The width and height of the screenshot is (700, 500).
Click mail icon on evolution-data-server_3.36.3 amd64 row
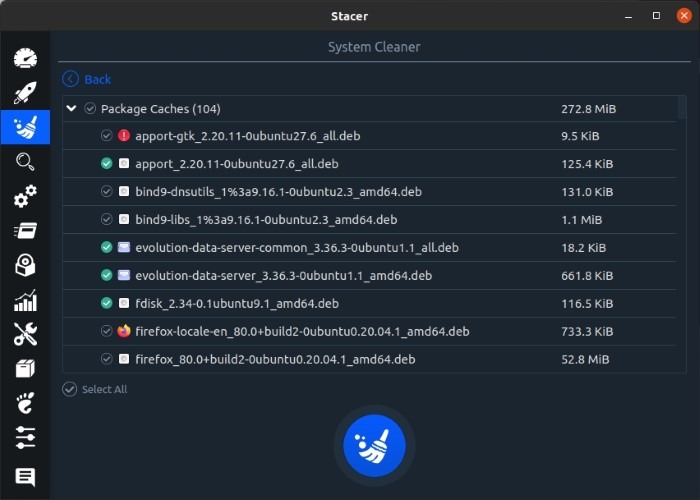click(124, 275)
